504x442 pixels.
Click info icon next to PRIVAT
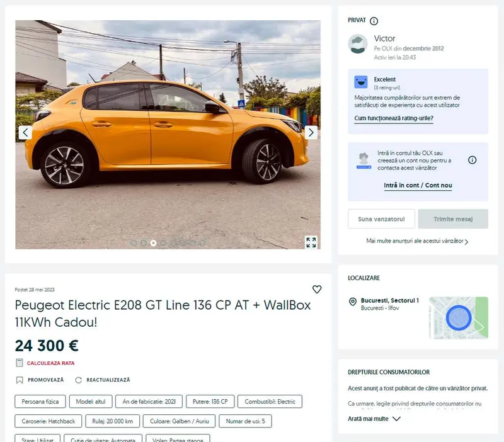374,21
